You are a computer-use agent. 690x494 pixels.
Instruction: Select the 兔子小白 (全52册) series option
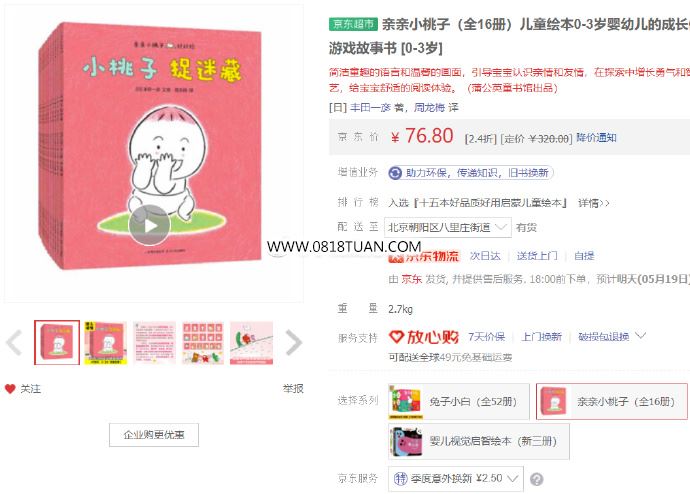click(x=459, y=402)
